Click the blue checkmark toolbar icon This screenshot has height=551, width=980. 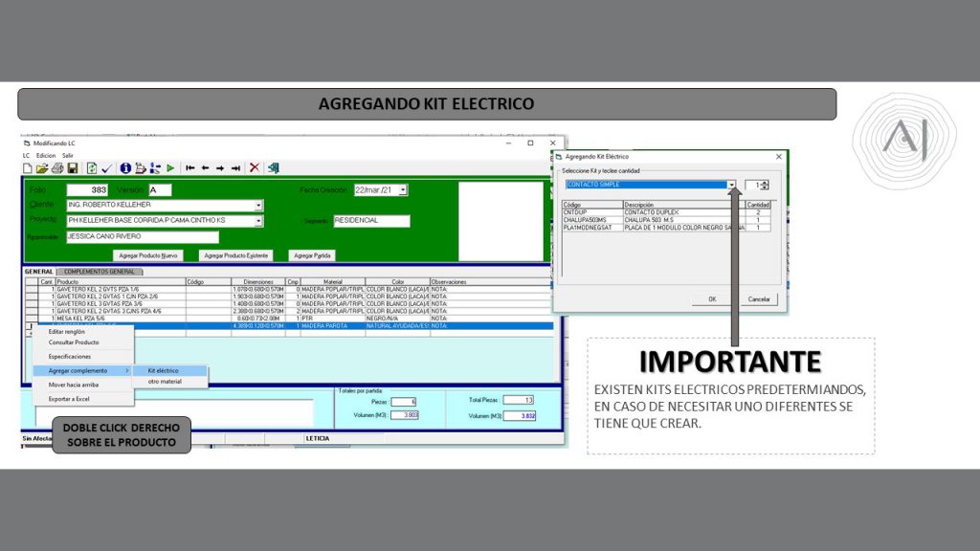[106, 168]
